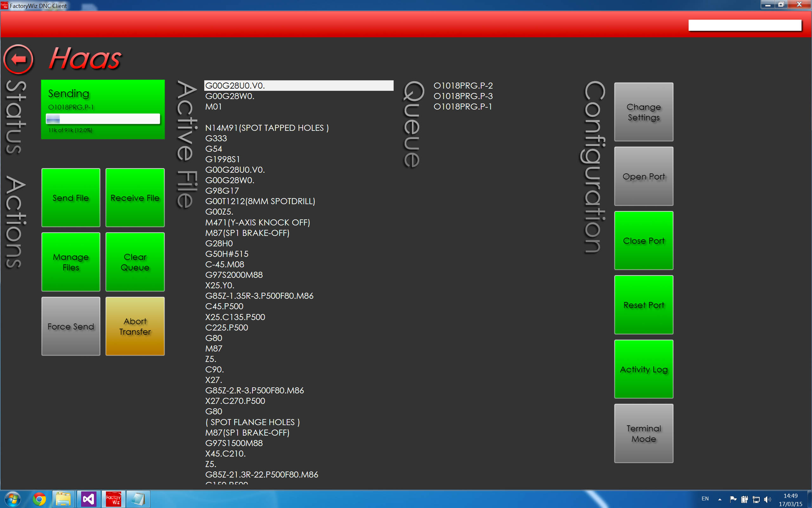Screen dimensions: 812x508
Task: Click Clear Queue button
Action: point(135,262)
